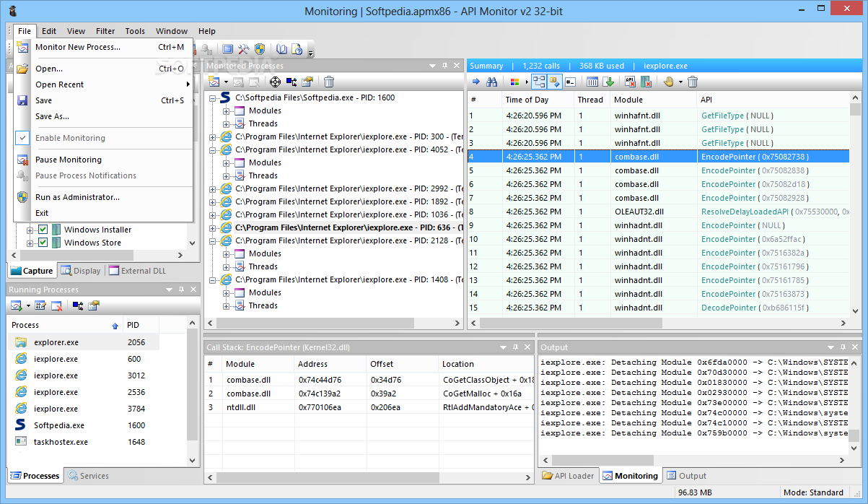The image size is (868, 504).
Task: Sort by Module column in Summary table
Action: click(x=653, y=100)
